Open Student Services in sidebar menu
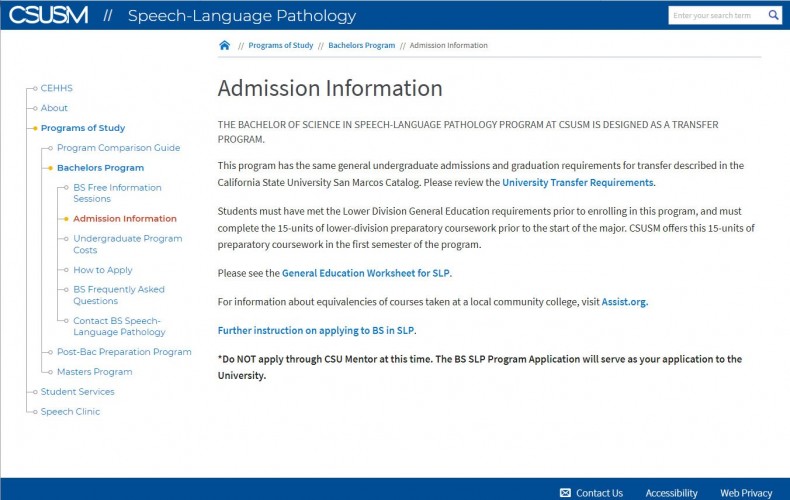This screenshot has width=790, height=500. 78,392
